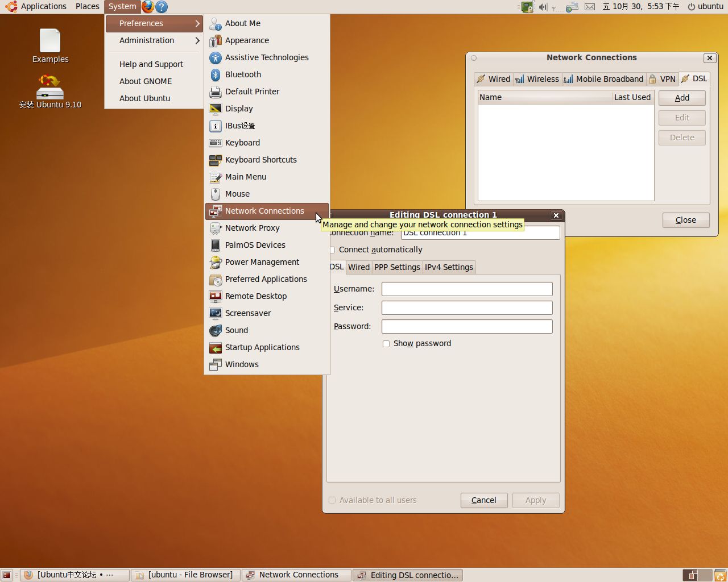Open About Me preferences icon
728x582 pixels.
(215, 24)
